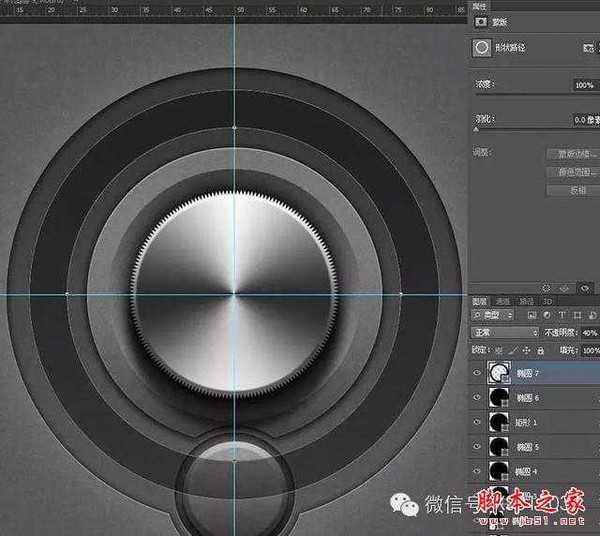Open the blend mode 正常 dropdown
Image resolution: width=600 pixels, height=536 pixels.
coord(504,331)
